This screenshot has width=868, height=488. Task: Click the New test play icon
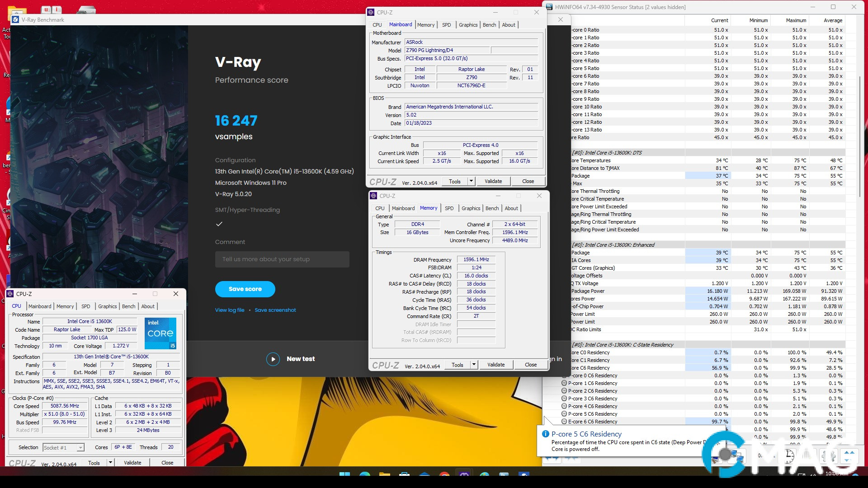click(x=273, y=359)
